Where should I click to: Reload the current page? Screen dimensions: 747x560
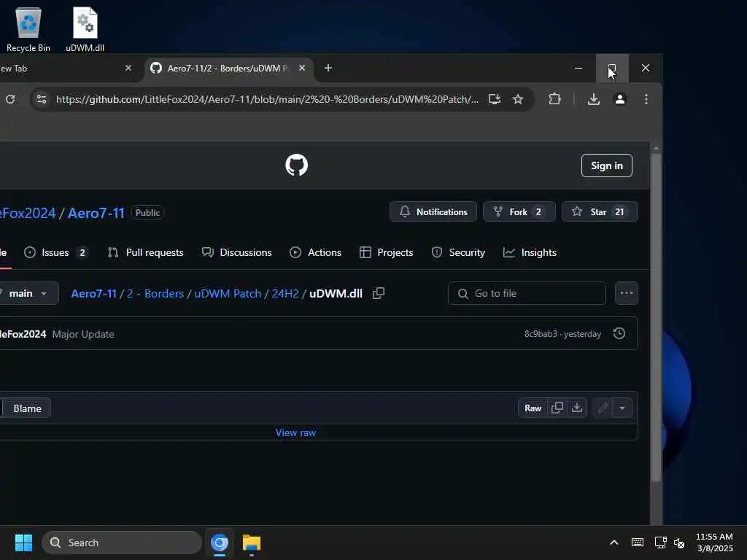pos(10,99)
